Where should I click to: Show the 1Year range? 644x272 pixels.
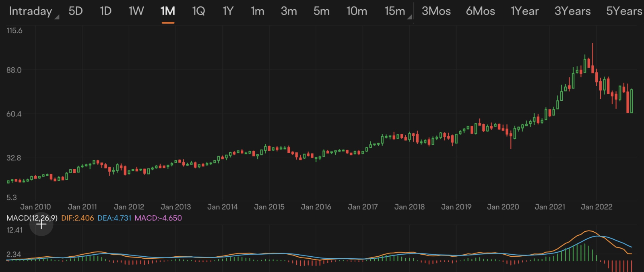click(524, 11)
